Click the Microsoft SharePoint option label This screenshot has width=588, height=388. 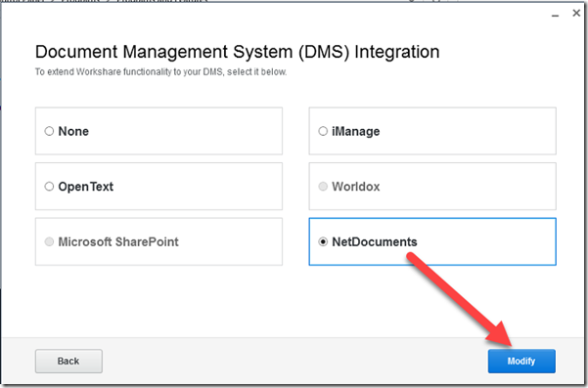(118, 242)
